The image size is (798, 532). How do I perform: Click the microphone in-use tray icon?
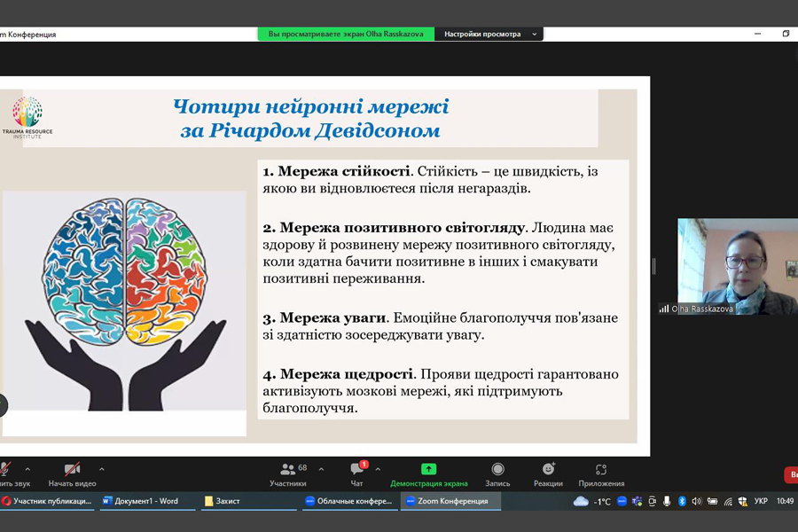coord(667,502)
